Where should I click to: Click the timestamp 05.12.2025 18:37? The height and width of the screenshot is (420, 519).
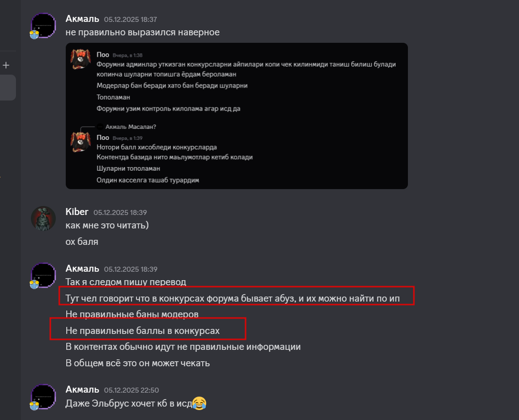coord(130,19)
